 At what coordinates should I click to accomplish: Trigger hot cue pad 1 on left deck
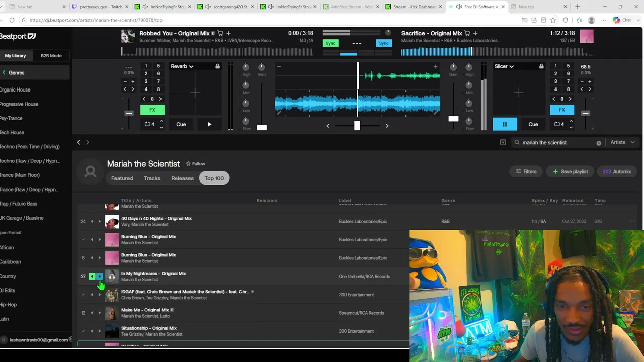(146, 66)
